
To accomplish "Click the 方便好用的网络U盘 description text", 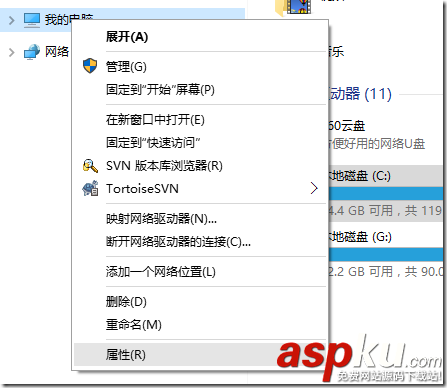I will 377,144.
